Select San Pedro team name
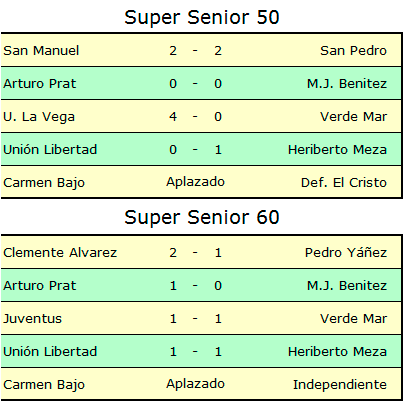The height and width of the screenshot is (401, 403). pos(353,51)
